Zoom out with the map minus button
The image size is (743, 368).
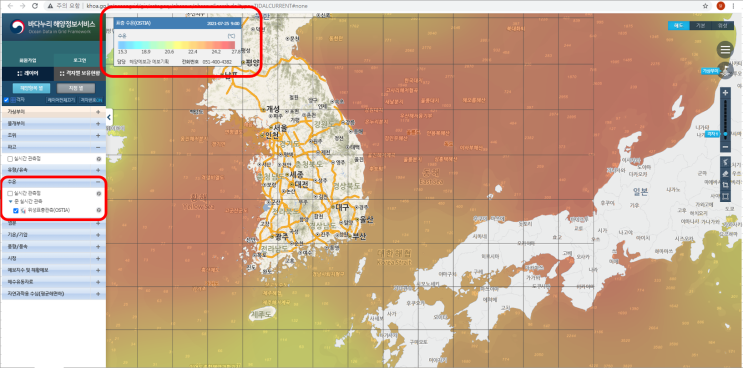coord(725,147)
